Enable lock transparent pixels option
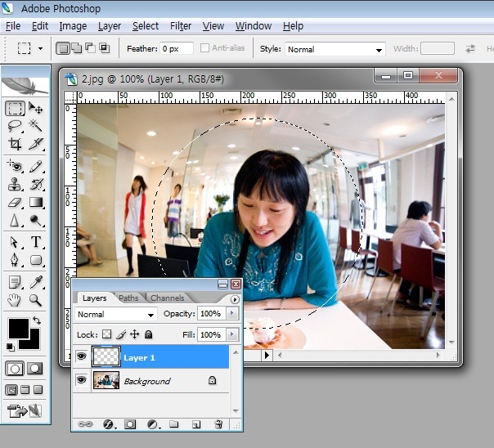The image size is (494, 448). (x=106, y=335)
